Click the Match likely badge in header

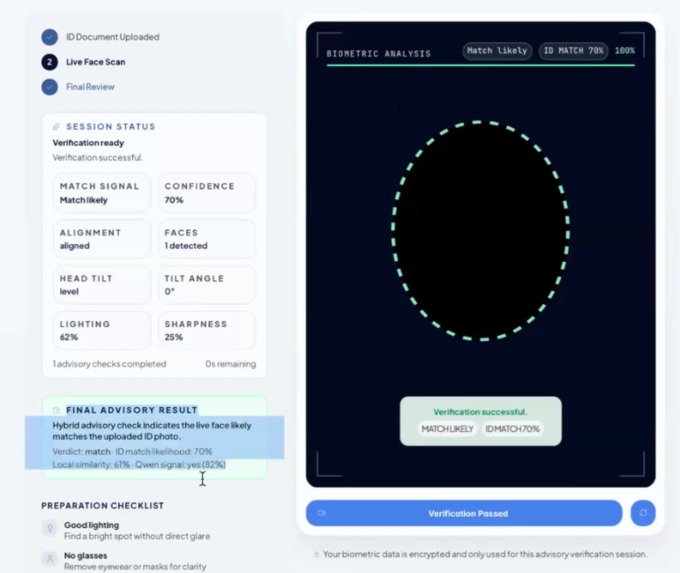(x=497, y=51)
